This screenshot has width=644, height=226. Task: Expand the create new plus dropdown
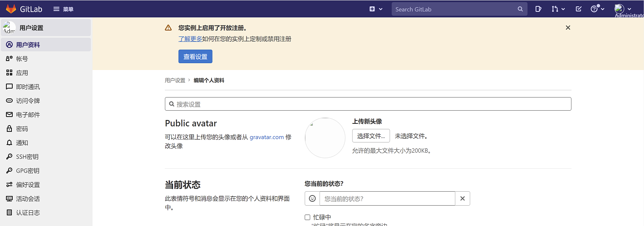pos(375,9)
